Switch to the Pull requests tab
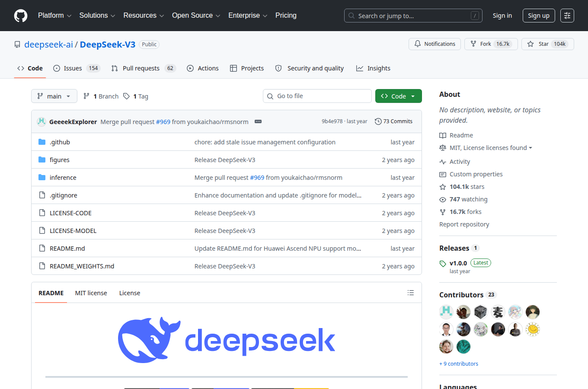 tap(144, 68)
